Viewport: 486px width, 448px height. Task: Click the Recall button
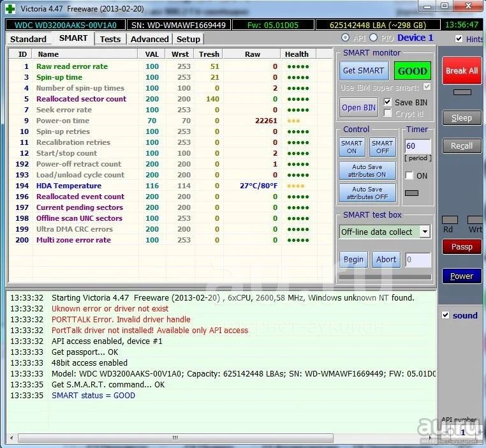click(x=462, y=146)
